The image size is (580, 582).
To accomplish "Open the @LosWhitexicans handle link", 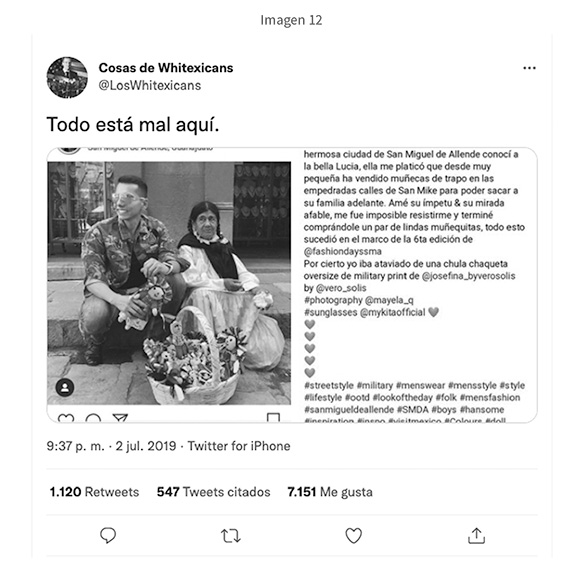I will (x=150, y=85).
